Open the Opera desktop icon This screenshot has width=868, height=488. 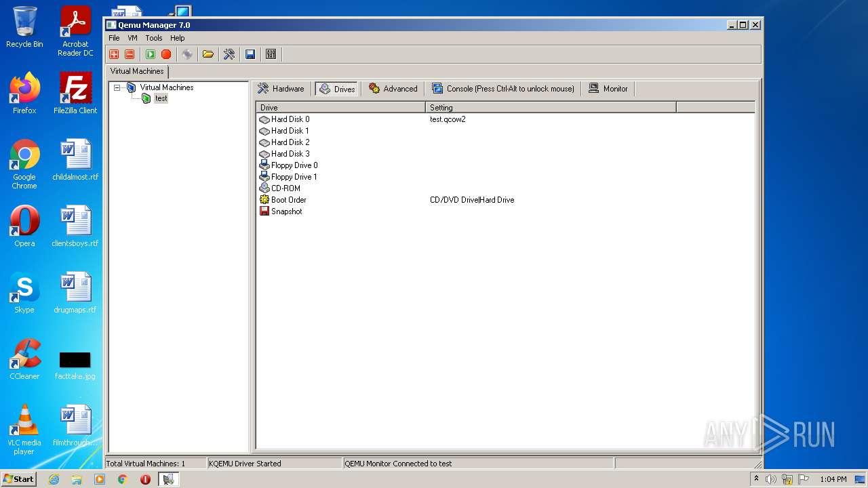pos(24,226)
